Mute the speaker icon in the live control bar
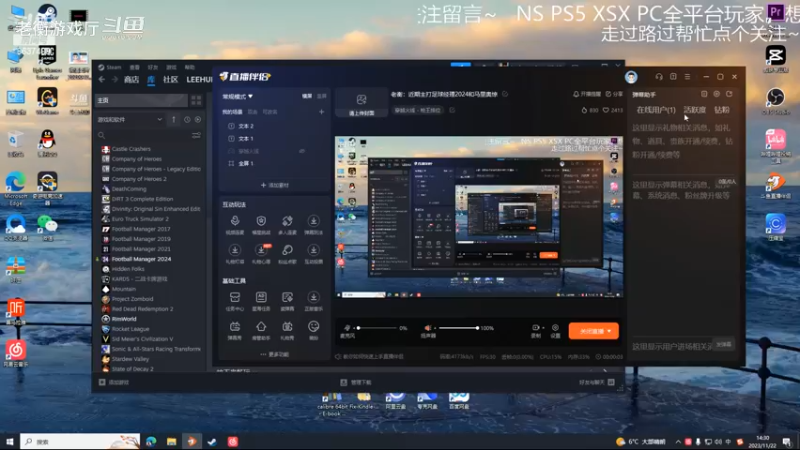The width and height of the screenshot is (800, 450). (428, 328)
